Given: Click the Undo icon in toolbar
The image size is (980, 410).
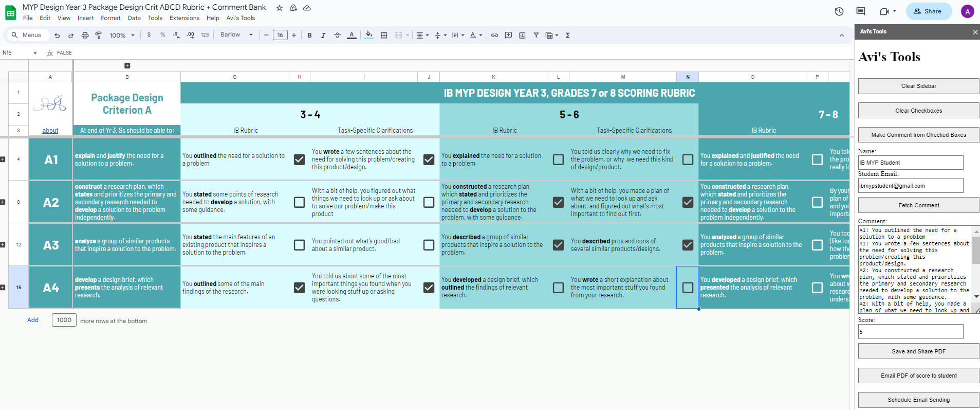Looking at the screenshot, I should [57, 35].
